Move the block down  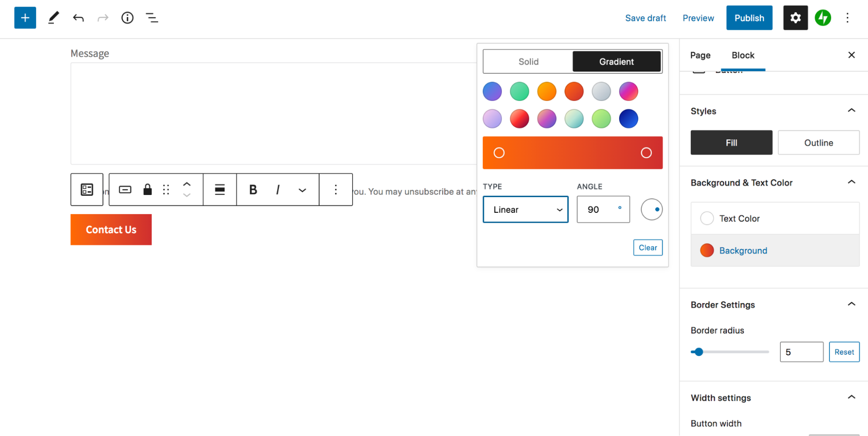187,195
